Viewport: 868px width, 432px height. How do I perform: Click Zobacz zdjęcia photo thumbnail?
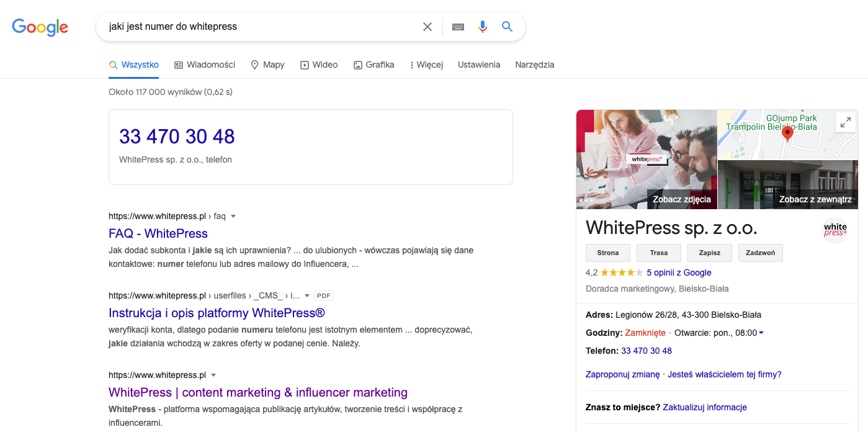(647, 160)
